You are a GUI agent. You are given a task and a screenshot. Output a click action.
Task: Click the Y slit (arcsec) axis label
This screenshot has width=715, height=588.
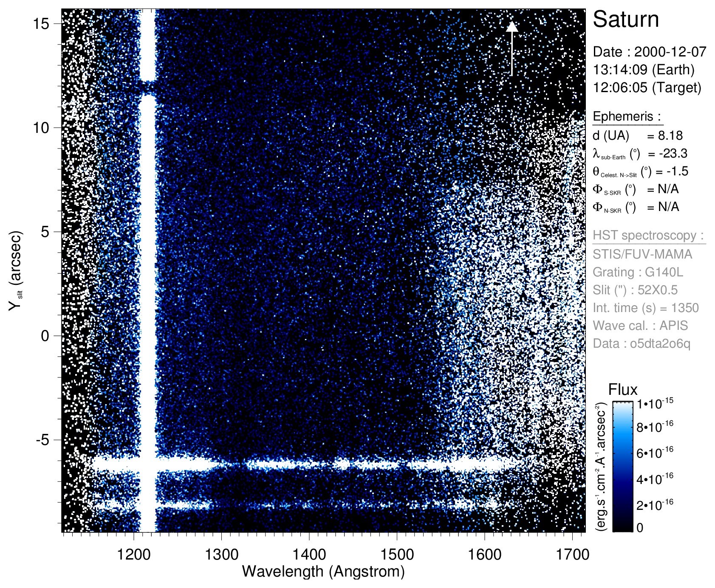(x=16, y=271)
